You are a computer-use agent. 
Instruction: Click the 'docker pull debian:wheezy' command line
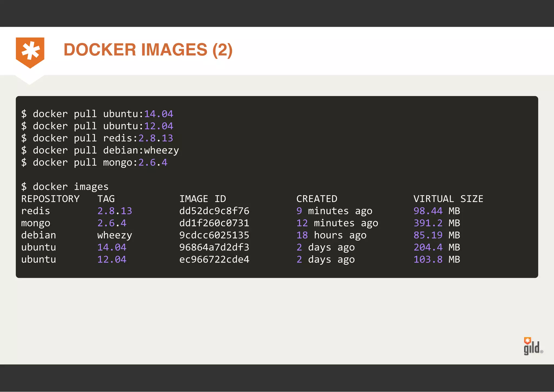coord(100,150)
